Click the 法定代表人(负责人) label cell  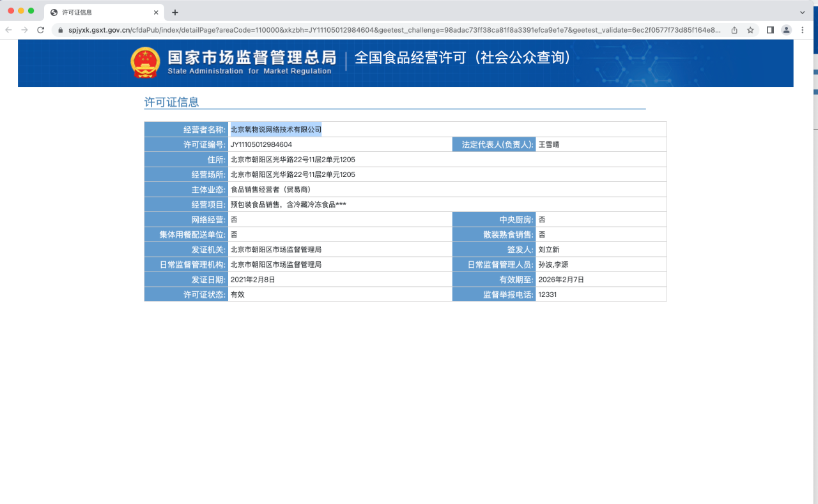click(494, 144)
